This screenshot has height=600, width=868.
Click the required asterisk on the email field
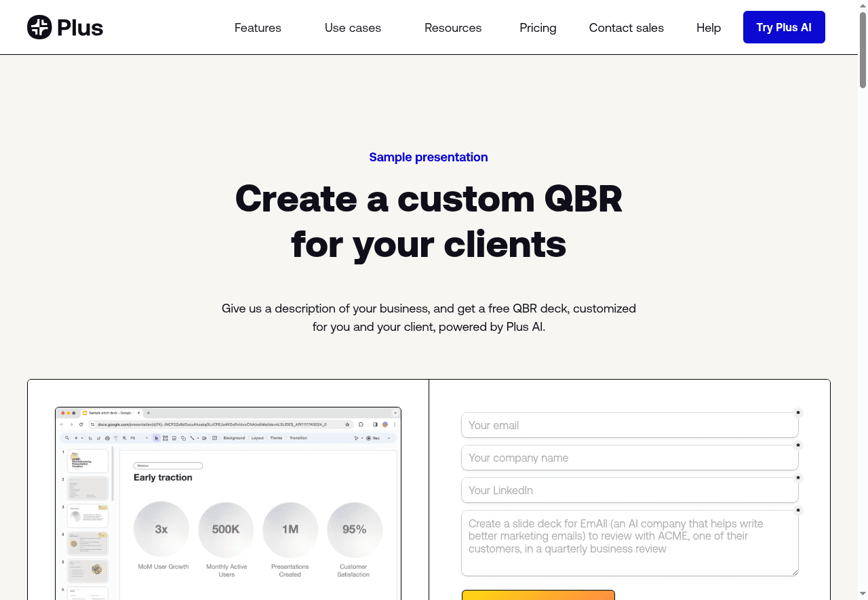[798, 412]
